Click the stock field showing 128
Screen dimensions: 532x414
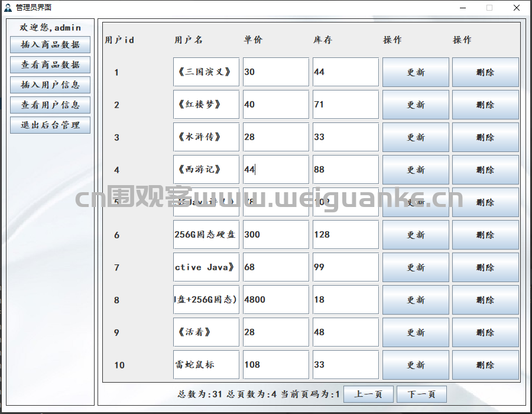[346, 235]
